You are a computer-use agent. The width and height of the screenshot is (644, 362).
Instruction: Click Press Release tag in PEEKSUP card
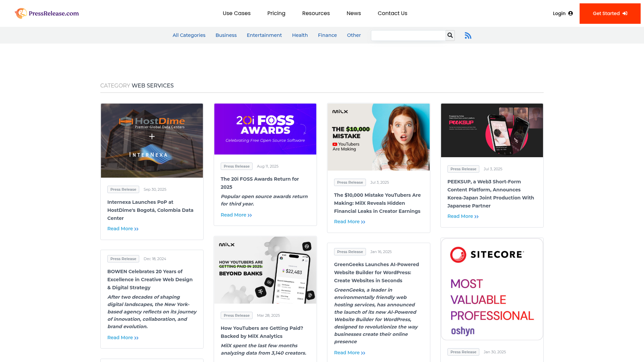coord(463,169)
